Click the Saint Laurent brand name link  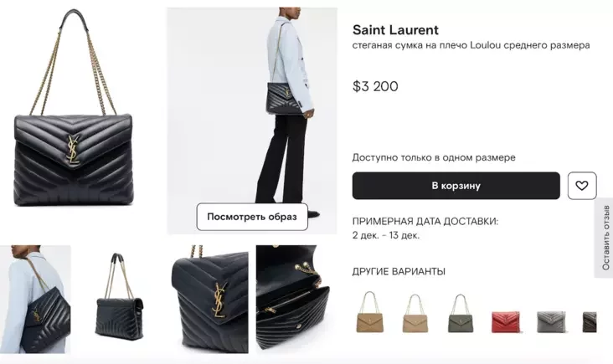395,30
